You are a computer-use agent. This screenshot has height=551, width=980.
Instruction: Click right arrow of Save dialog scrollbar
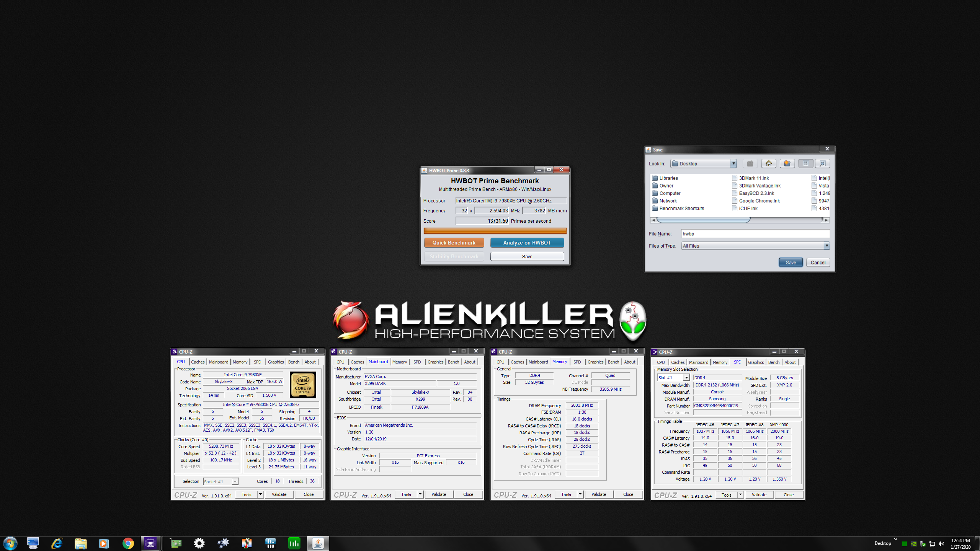(826, 220)
